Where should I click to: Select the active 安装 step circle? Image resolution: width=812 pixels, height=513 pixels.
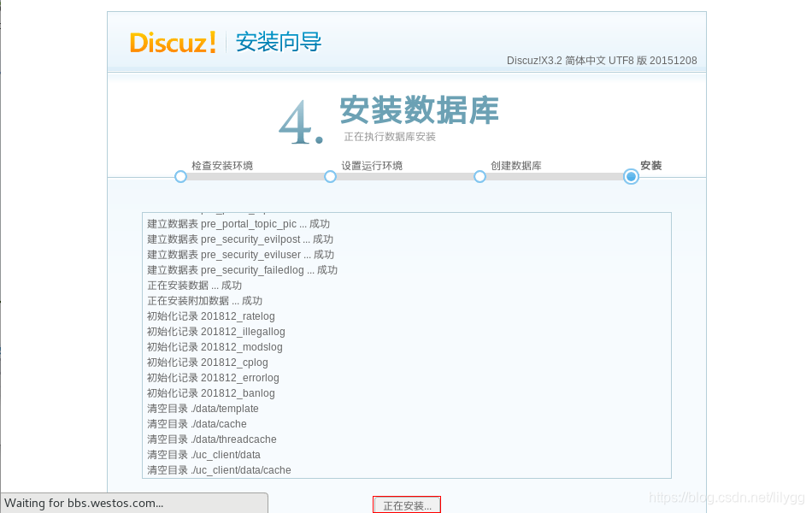point(631,177)
